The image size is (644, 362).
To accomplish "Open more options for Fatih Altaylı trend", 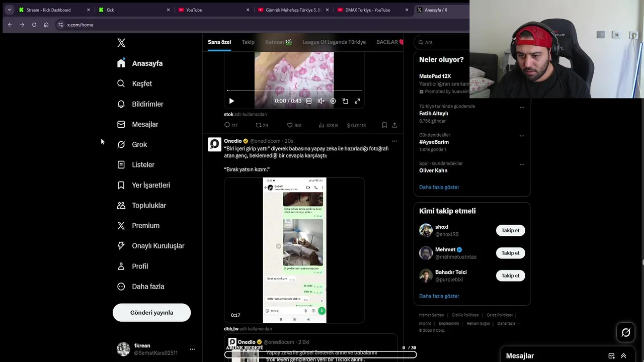I will [x=522, y=107].
